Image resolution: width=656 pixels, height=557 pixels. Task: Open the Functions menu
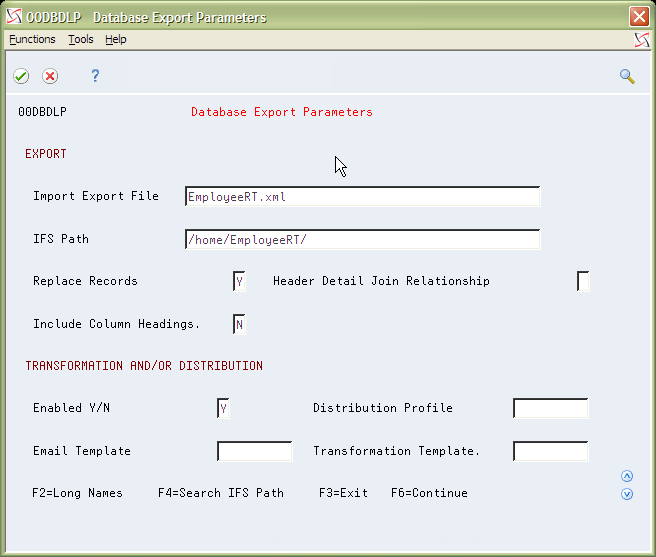click(32, 39)
